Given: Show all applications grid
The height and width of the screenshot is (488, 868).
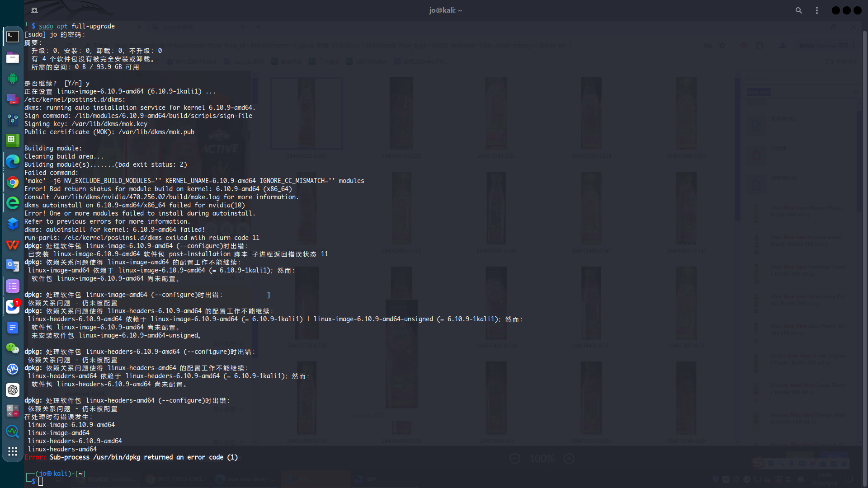Looking at the screenshot, I should (12, 451).
